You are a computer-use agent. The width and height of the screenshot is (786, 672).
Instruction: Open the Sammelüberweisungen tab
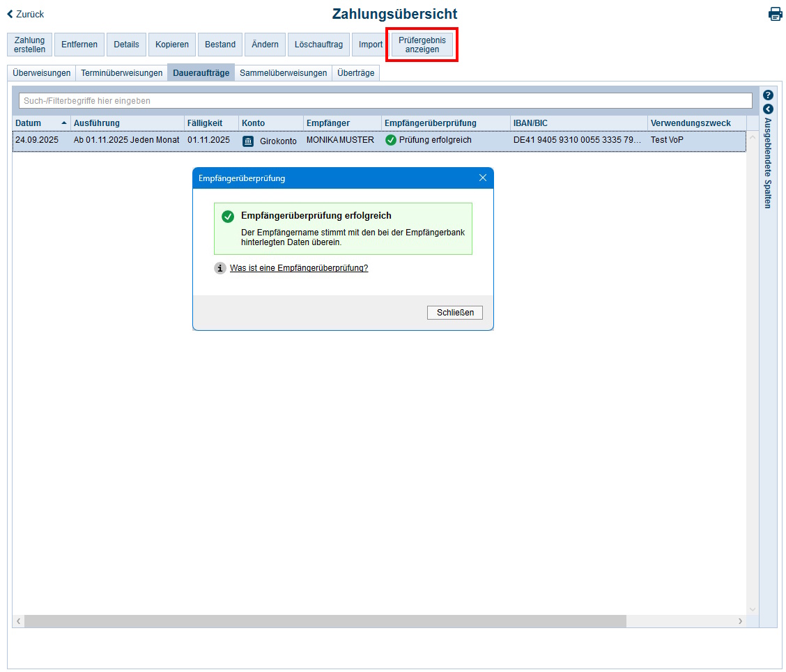tap(283, 72)
